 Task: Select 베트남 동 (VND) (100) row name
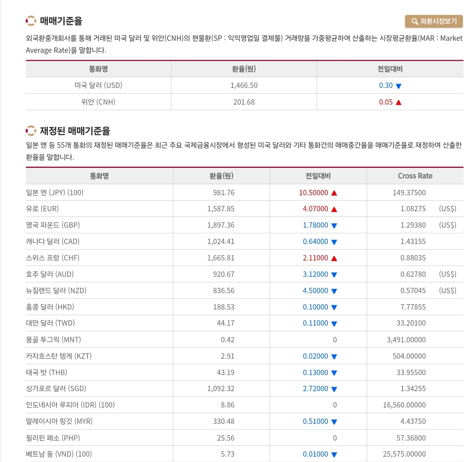tap(59, 454)
